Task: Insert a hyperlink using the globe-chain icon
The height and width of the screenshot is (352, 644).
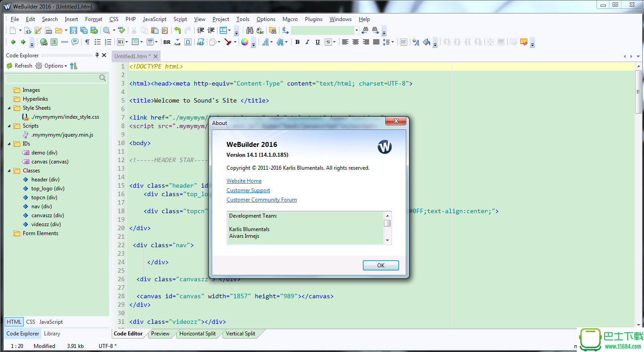Action: coord(44,42)
